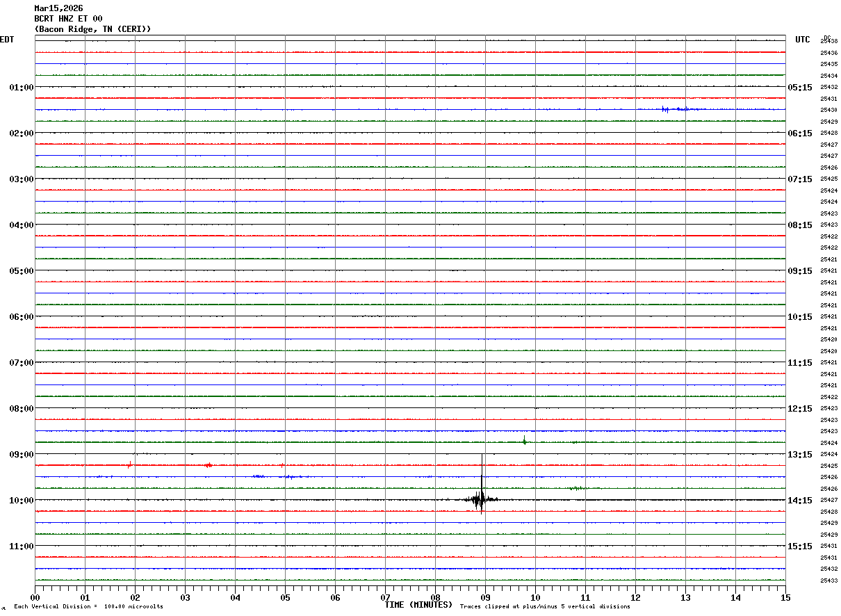Click the Traces clipped footnote text
This screenshot has height=616, width=841.
point(545,607)
